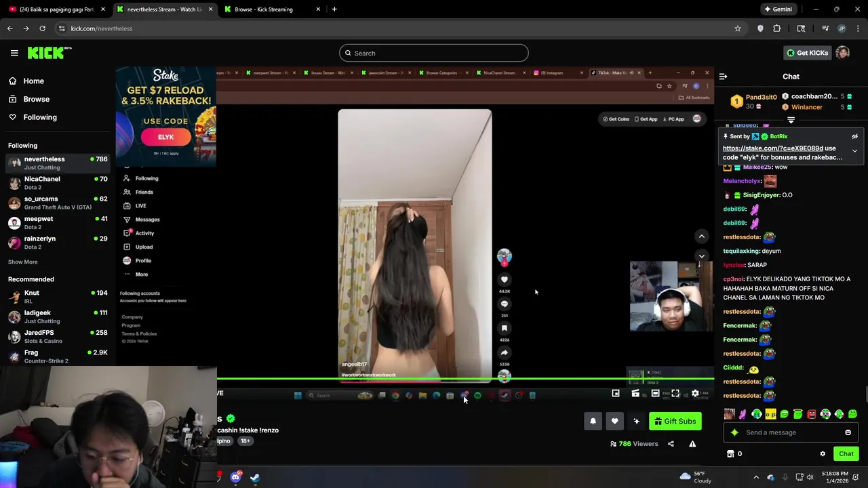This screenshot has height=488, width=868.
Task: Bookmark this page star icon
Action: click(x=737, y=28)
